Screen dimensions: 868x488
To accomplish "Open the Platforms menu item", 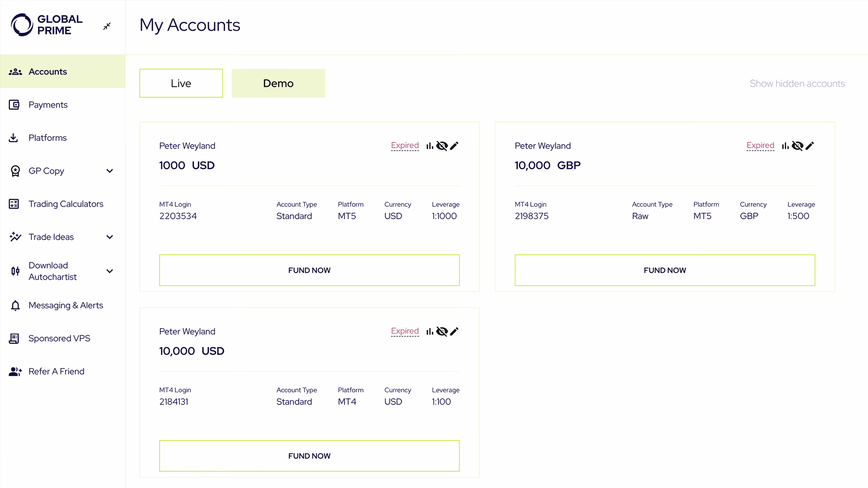I will click(x=62, y=138).
